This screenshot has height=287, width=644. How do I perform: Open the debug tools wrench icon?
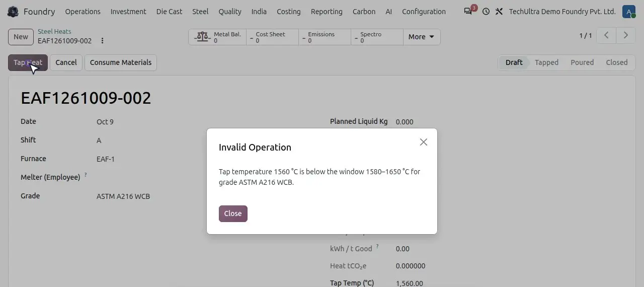pos(499,12)
